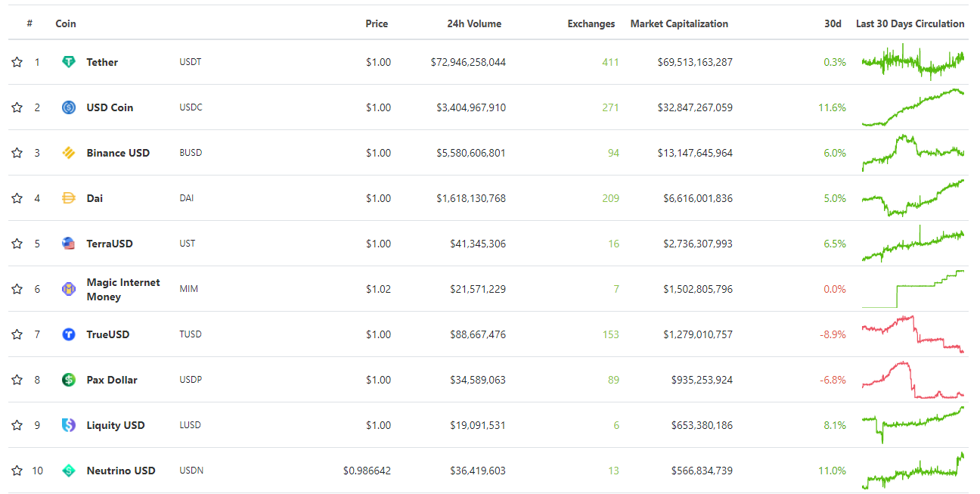Click the Magic Internet Money logo

[69, 289]
